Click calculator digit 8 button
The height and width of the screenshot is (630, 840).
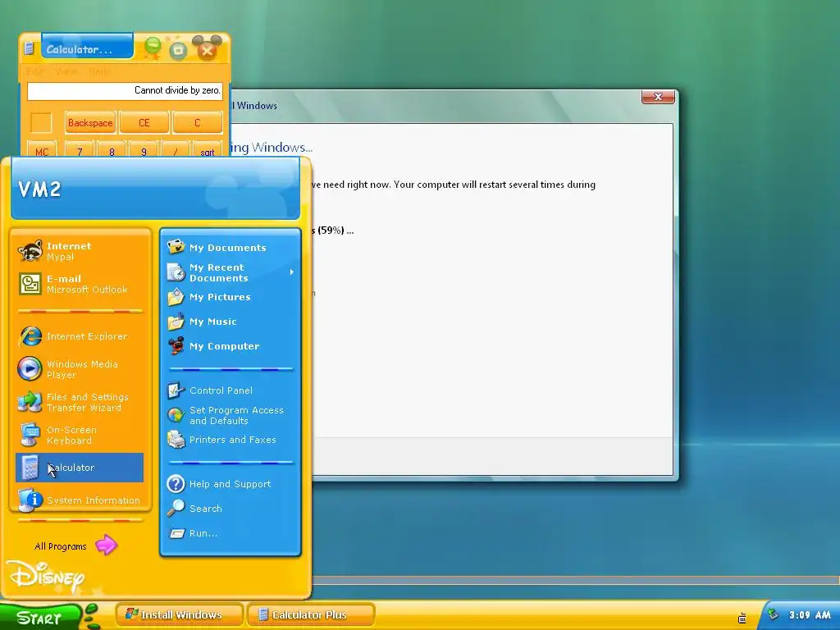pyautogui.click(x=112, y=151)
